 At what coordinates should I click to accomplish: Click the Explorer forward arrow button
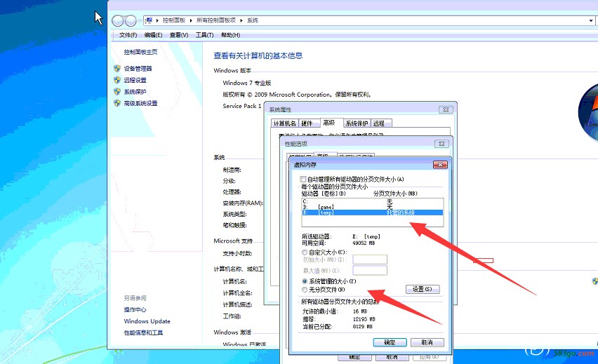pos(131,20)
